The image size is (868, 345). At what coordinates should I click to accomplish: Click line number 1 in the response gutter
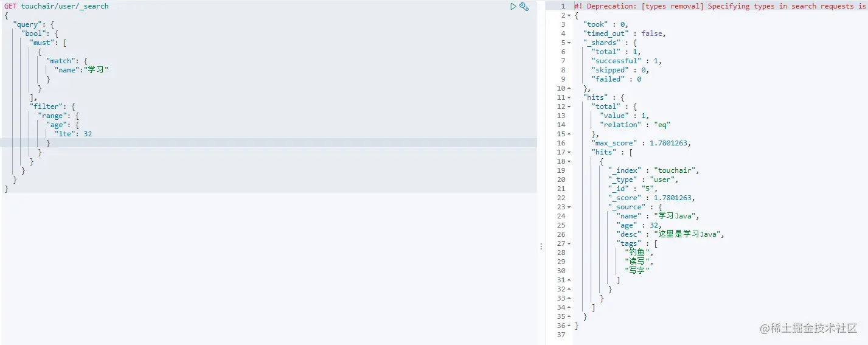563,6
